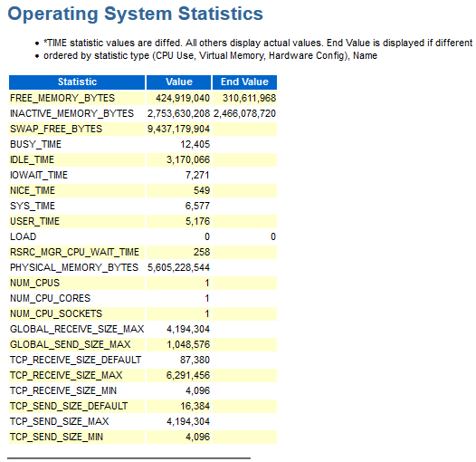Select the SYS_TIME label
Image resolution: width=476 pixels, height=462 pixels.
pyautogui.click(x=33, y=206)
